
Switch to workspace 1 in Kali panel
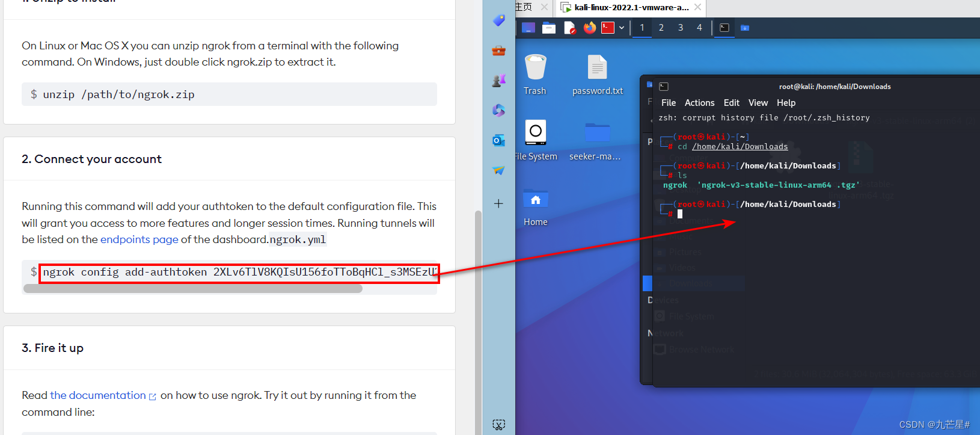click(642, 28)
